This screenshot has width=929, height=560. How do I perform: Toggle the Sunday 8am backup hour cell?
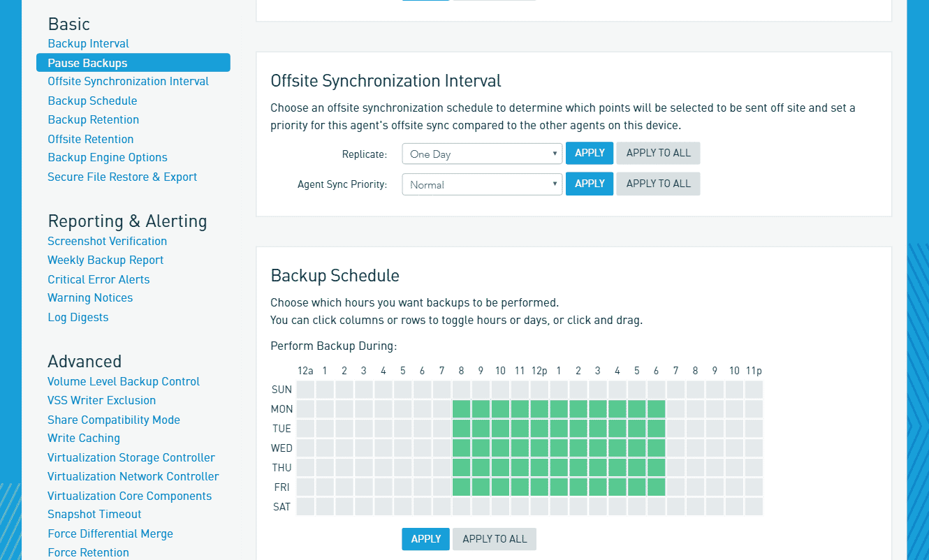pyautogui.click(x=461, y=389)
